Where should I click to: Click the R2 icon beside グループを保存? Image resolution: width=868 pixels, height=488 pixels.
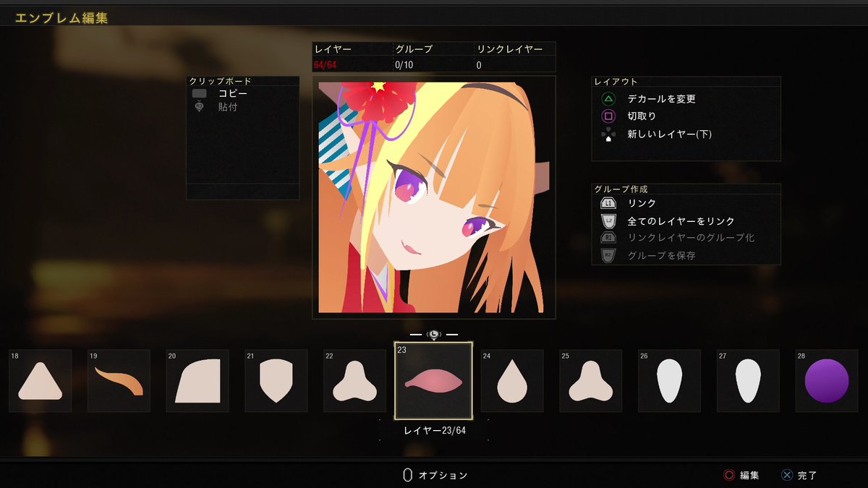[608, 254]
